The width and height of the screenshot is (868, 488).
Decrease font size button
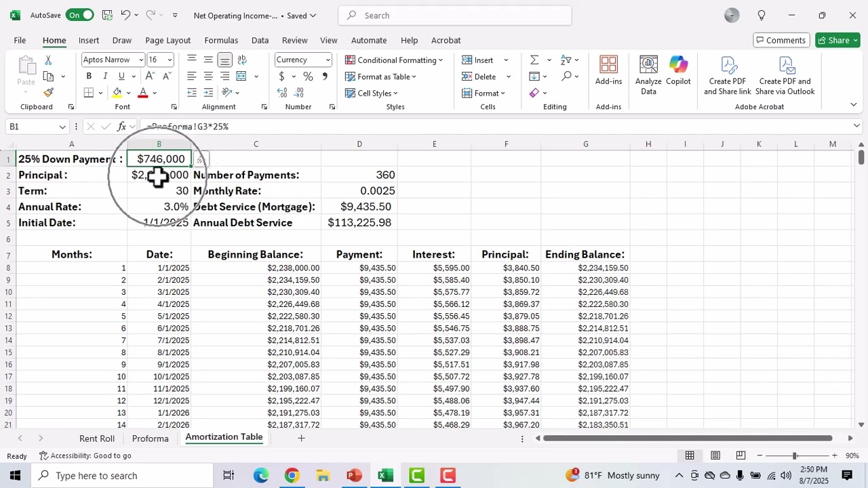[x=165, y=76]
